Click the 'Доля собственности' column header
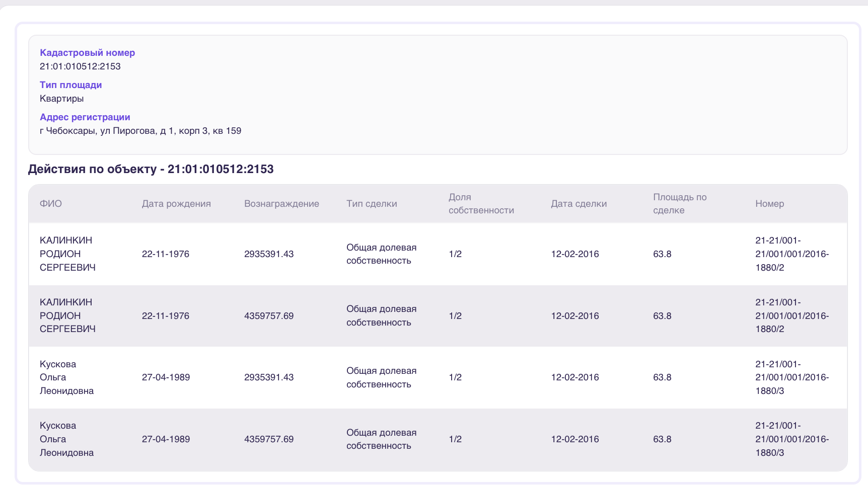 pos(481,204)
